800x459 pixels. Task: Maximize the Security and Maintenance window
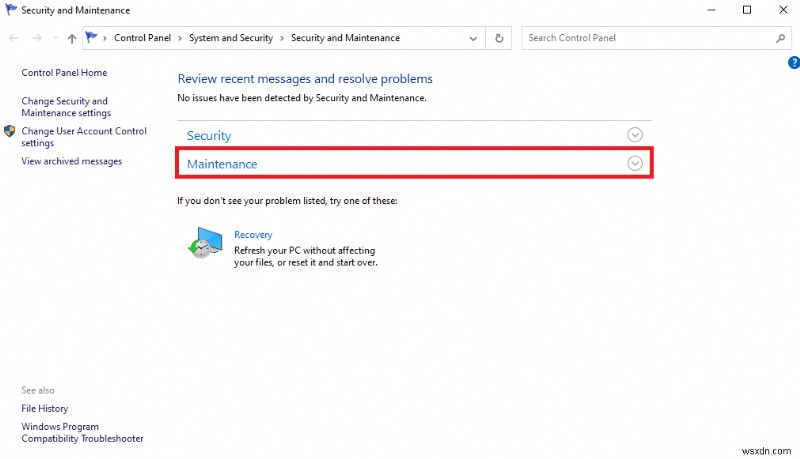point(747,10)
